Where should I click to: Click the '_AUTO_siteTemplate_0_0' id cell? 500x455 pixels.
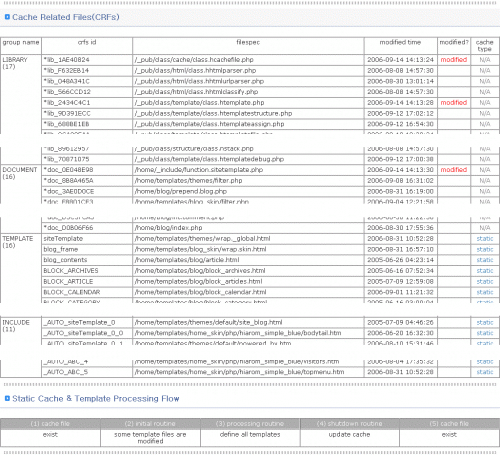[x=87, y=333]
